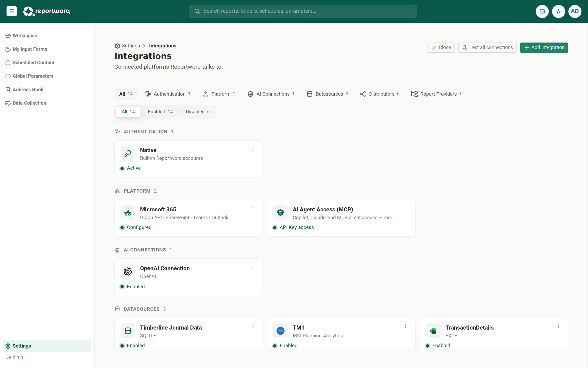Focus the global search field
Screen dimensions: 588x368
point(303,11)
